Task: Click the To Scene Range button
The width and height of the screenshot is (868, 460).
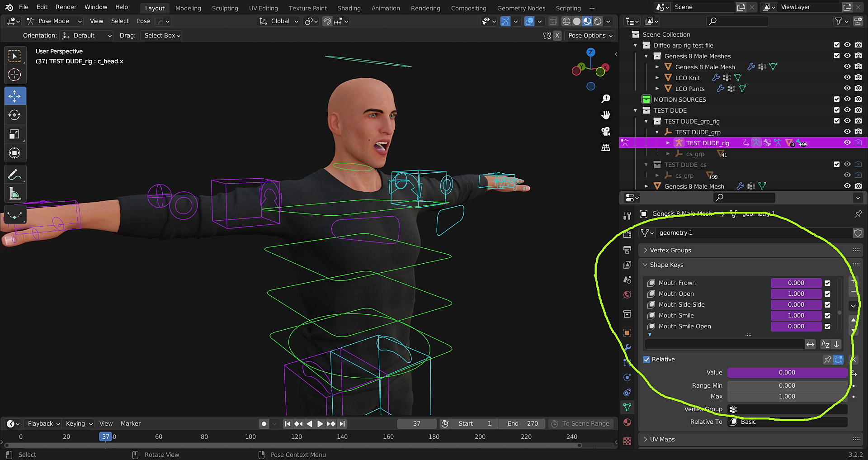Action: pyautogui.click(x=580, y=424)
